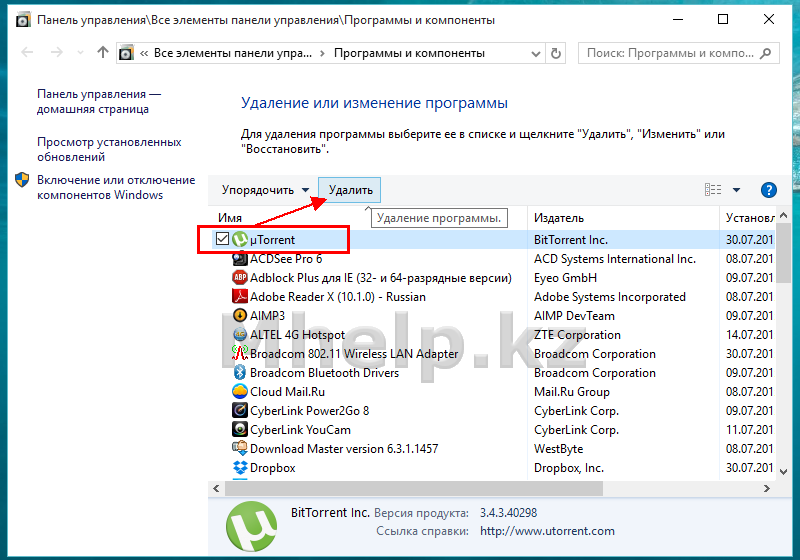Viewport: 800px width, 560px height.
Task: Open Включение или отключение компонентов Windows
Action: click(x=115, y=187)
